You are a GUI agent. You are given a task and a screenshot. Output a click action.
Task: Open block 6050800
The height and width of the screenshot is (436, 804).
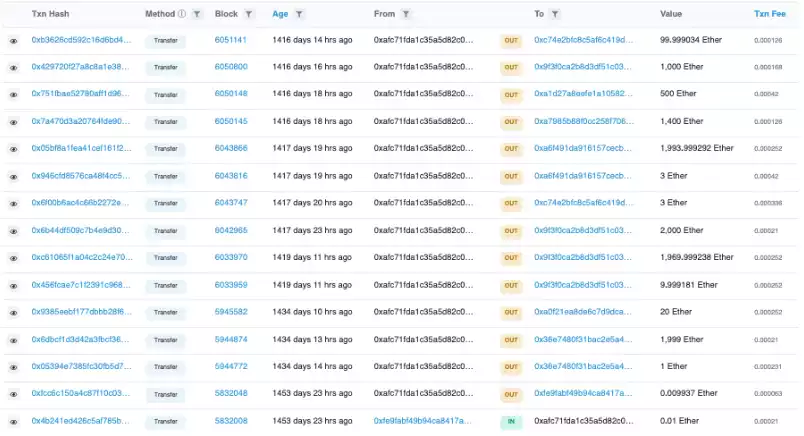[x=231, y=67]
